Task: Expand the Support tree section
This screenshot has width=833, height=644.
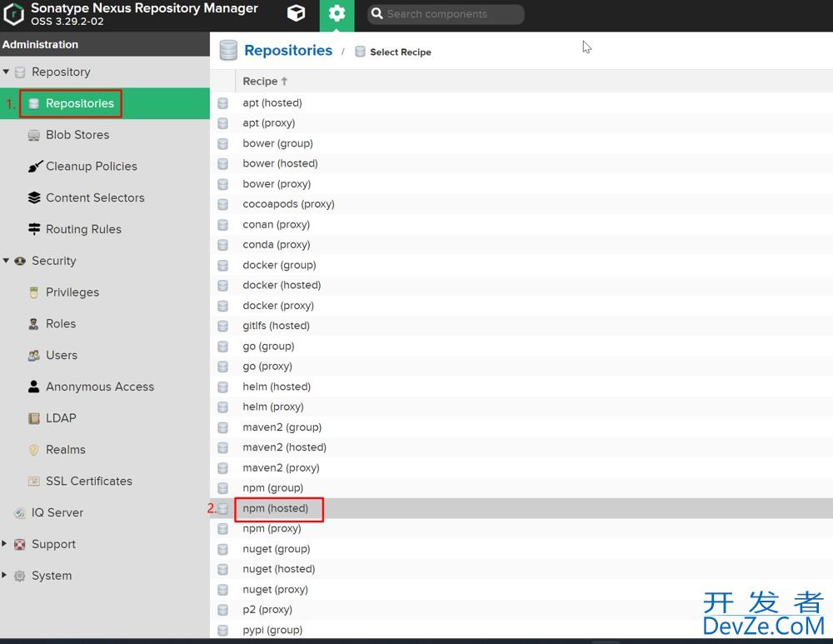Action: pos(4,543)
